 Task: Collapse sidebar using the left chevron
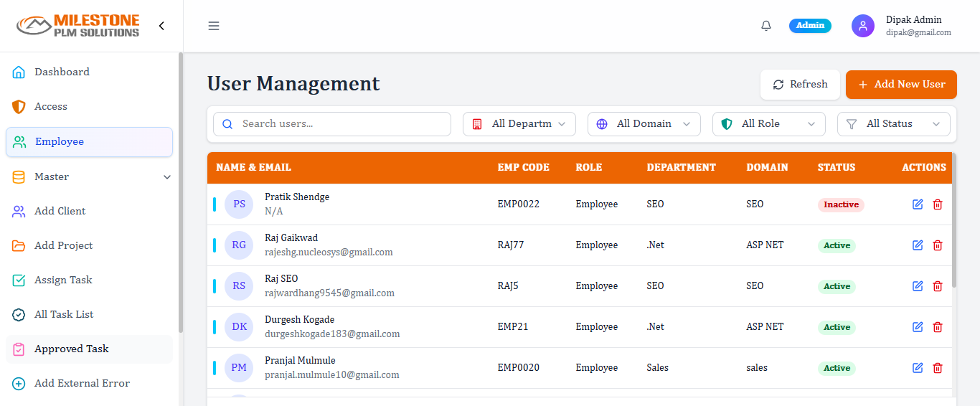(x=161, y=26)
